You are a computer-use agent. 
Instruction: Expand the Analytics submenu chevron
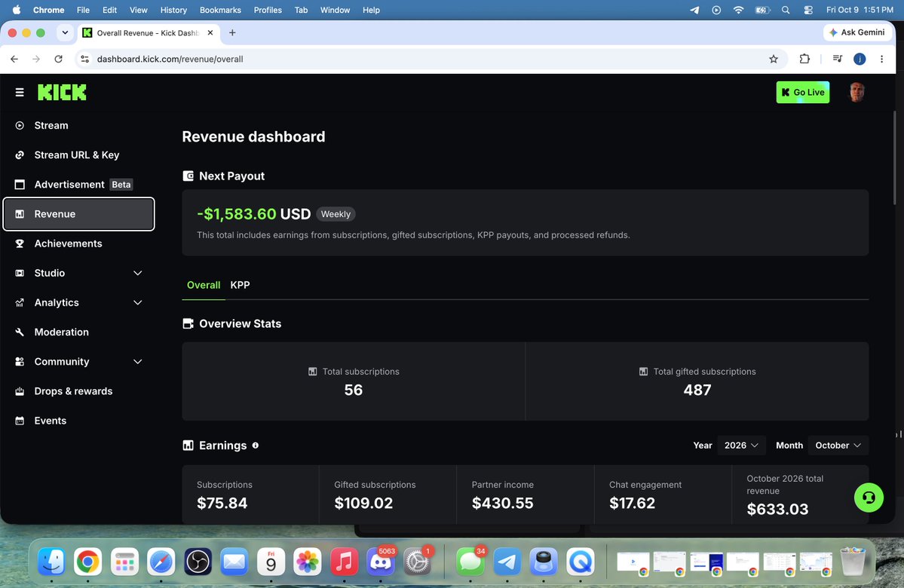pyautogui.click(x=138, y=302)
